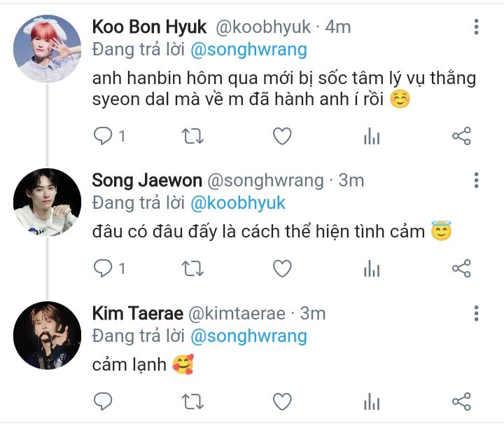The width and height of the screenshot is (504, 426).
Task: Like Song Jaewon's tweet
Action: 281,268
